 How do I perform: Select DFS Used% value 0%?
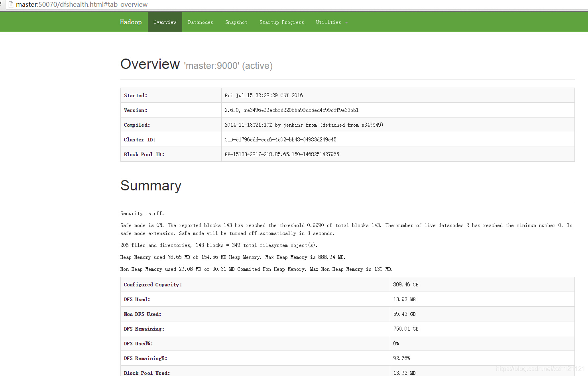(396, 343)
